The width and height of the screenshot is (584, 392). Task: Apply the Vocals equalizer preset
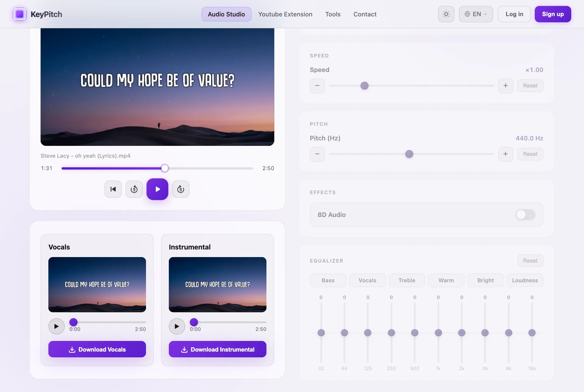367,280
